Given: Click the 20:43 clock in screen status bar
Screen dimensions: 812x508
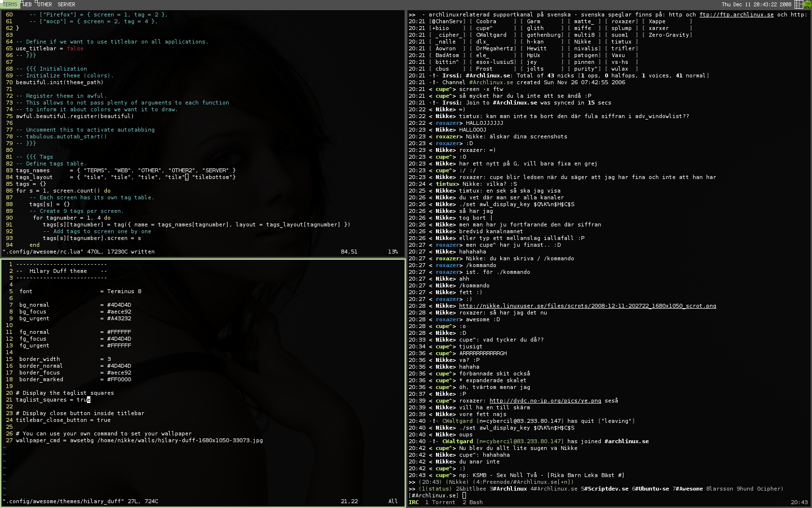Looking at the screenshot, I should pyautogui.click(x=799, y=502).
